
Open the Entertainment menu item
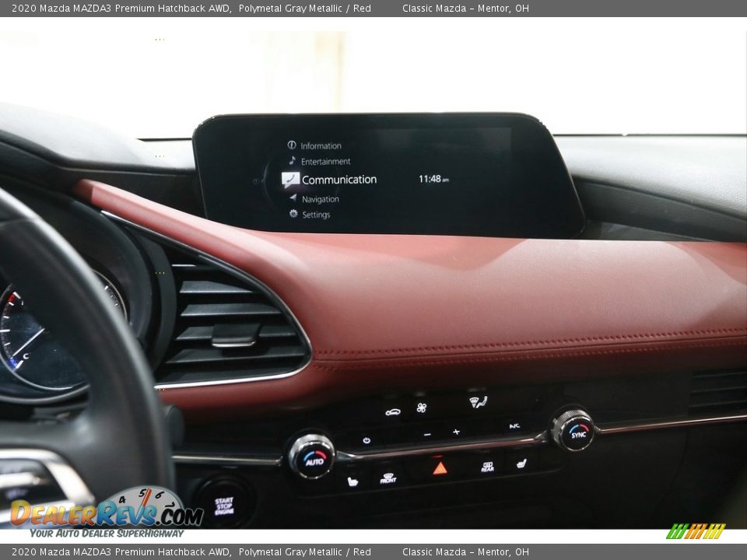pyautogui.click(x=320, y=161)
